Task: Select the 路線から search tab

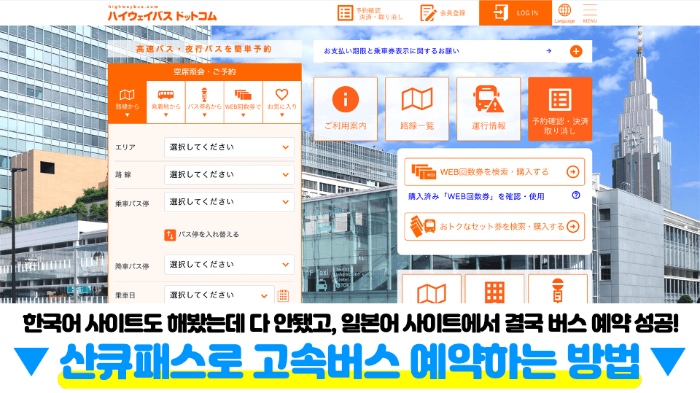Action: click(x=127, y=102)
